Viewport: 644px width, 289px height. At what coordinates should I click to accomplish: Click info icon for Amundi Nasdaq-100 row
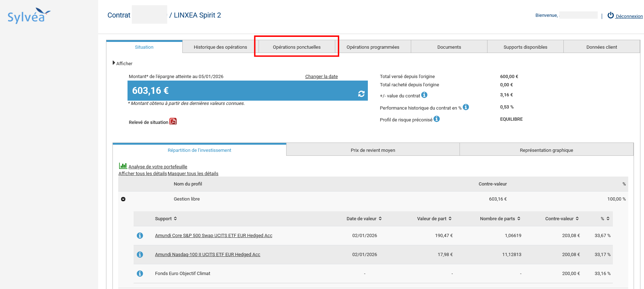(140, 255)
